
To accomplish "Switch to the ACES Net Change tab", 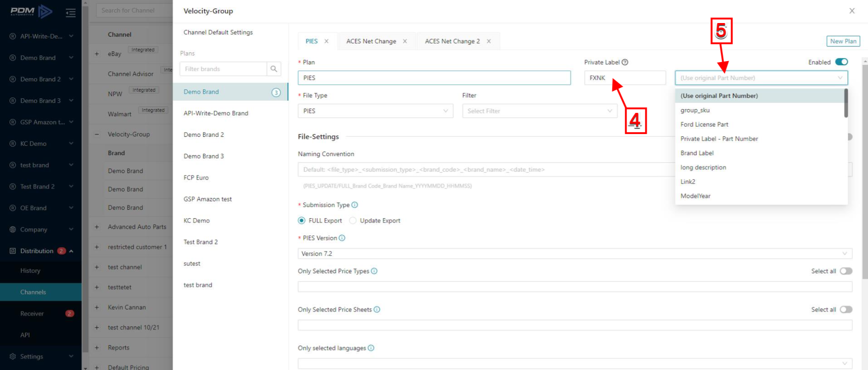I will (371, 41).
